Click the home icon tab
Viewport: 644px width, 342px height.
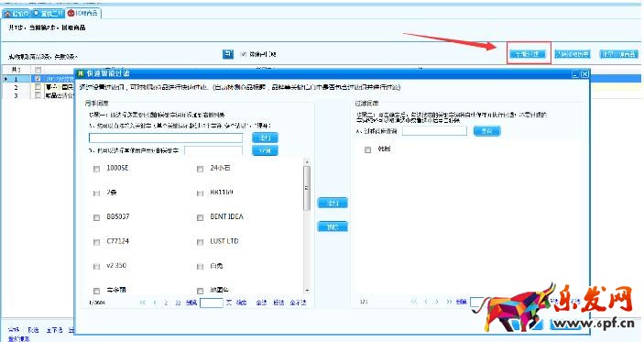coord(16,14)
